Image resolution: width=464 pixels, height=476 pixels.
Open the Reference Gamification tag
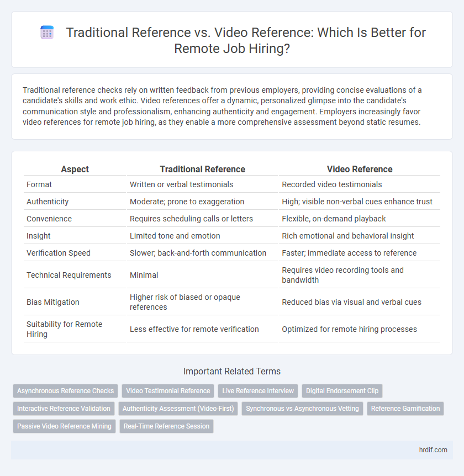pos(405,408)
